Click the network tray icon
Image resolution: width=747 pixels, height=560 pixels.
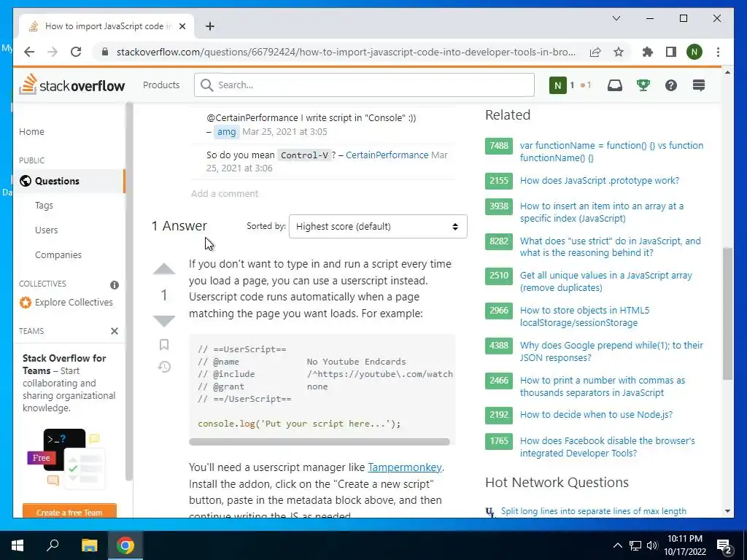click(635, 545)
